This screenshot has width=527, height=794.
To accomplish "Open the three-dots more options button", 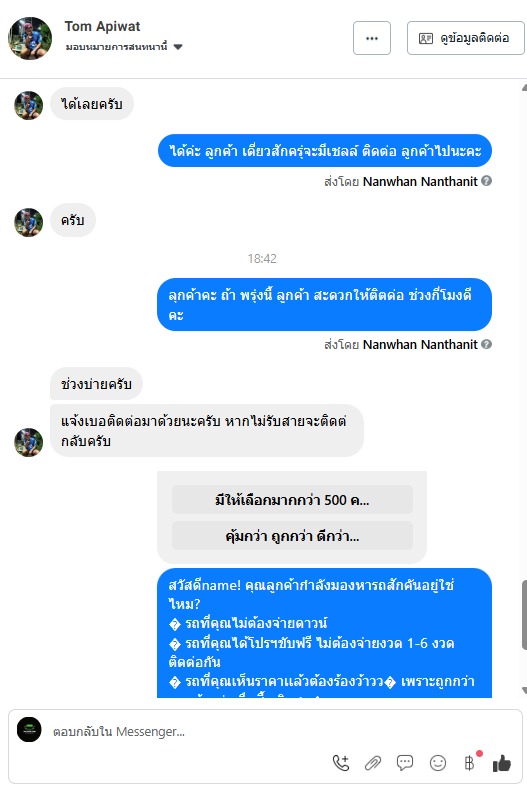I will [x=372, y=38].
